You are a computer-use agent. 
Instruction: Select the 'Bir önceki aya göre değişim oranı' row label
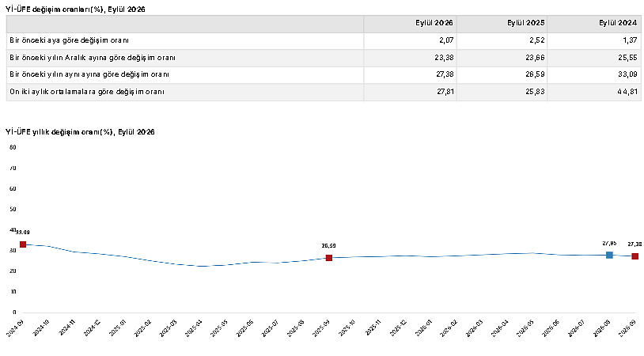point(69,40)
